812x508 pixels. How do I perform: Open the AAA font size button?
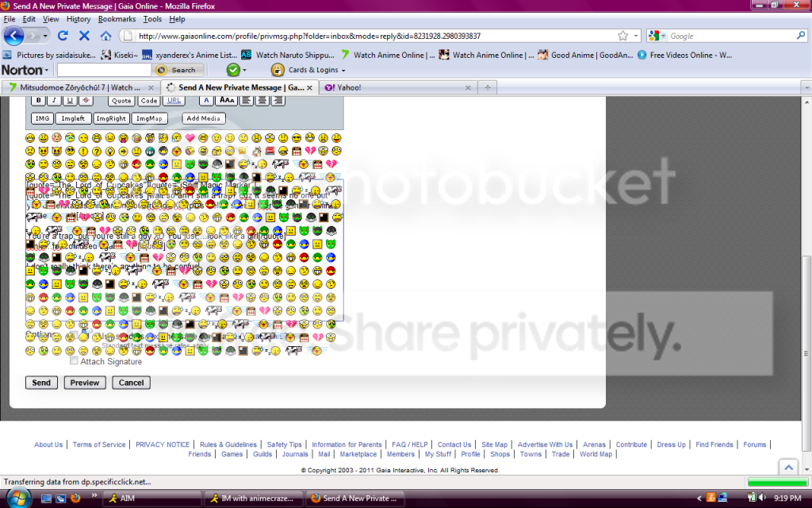click(226, 101)
